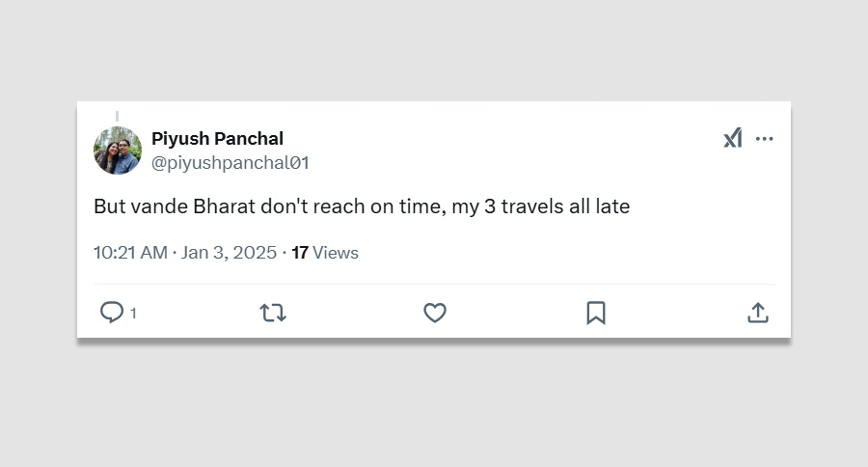Click the "Jan 3, 2025" post date
Screen dimensions: 868x467
click(230, 253)
